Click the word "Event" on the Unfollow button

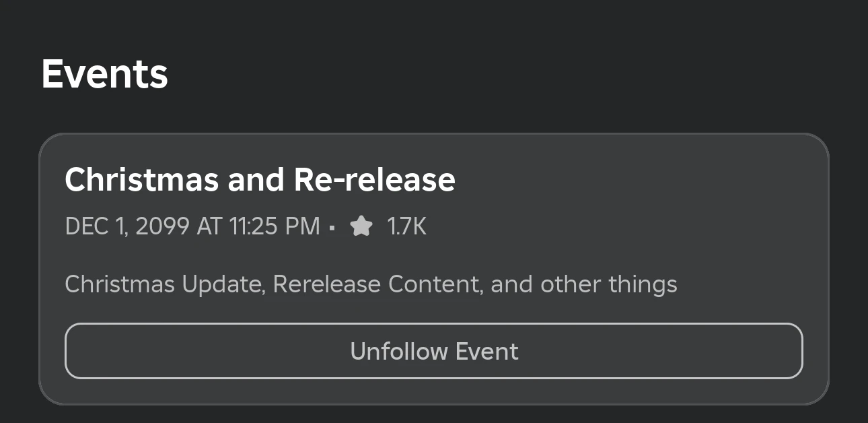487,351
